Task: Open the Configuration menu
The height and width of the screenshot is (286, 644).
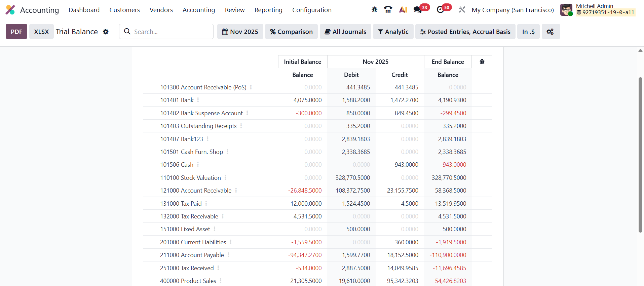Action: click(312, 10)
